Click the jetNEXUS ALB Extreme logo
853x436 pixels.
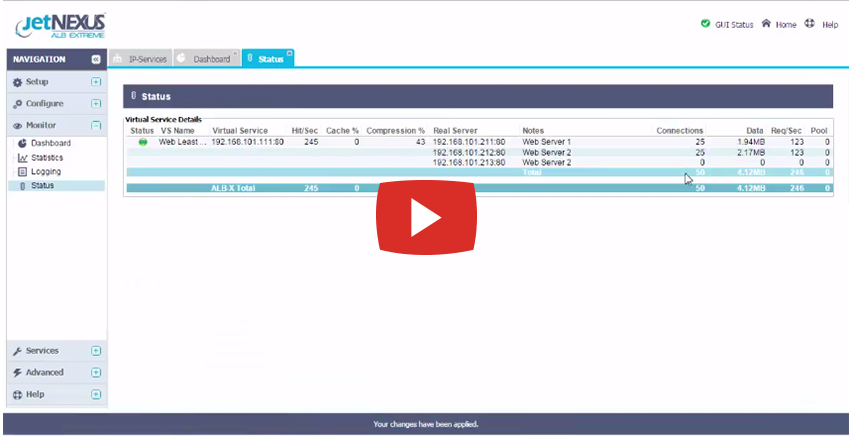(x=61, y=26)
